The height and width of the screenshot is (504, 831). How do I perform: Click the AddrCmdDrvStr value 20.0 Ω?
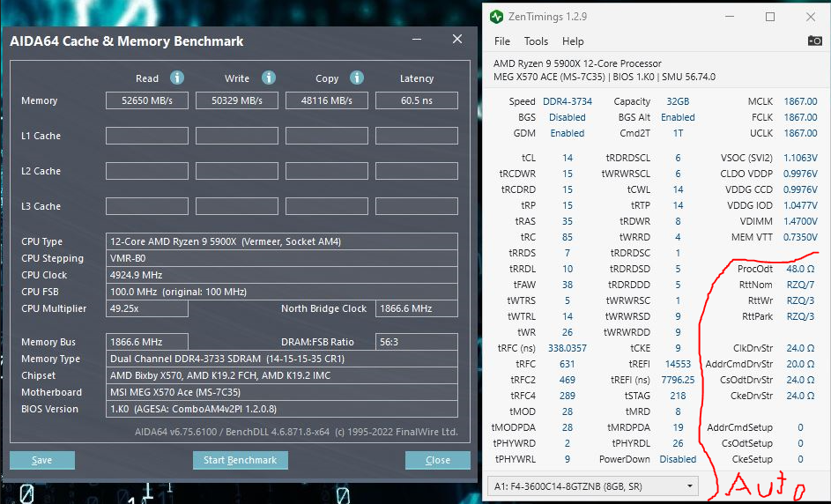coord(800,364)
